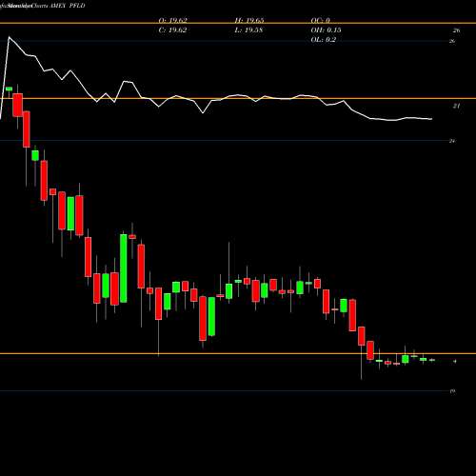Click the close value C: 19.62

coord(172,30)
